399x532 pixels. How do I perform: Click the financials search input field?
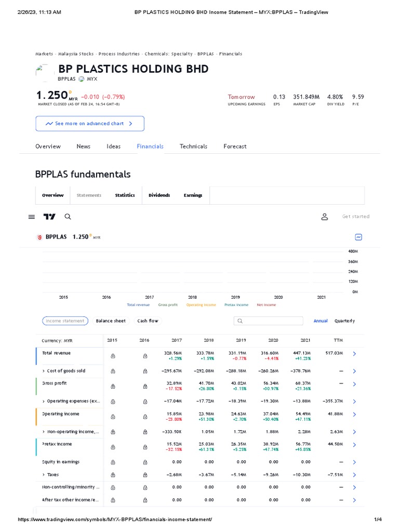pyautogui.click(x=269, y=321)
